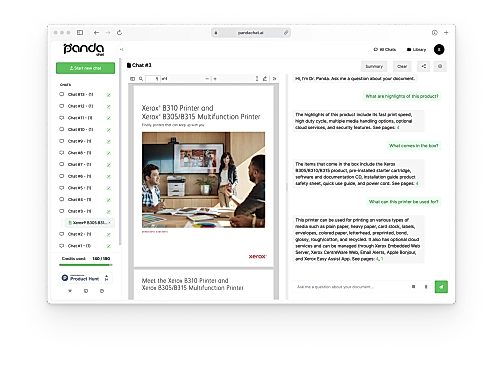Open the share chat icon
Screen dimensions: 503x368
424,66
